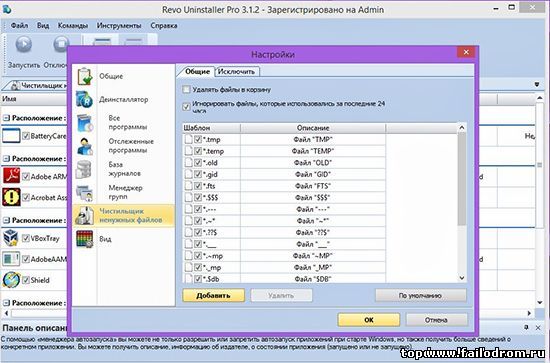Open the dropdown arrow at tab bar right

tap(537, 85)
